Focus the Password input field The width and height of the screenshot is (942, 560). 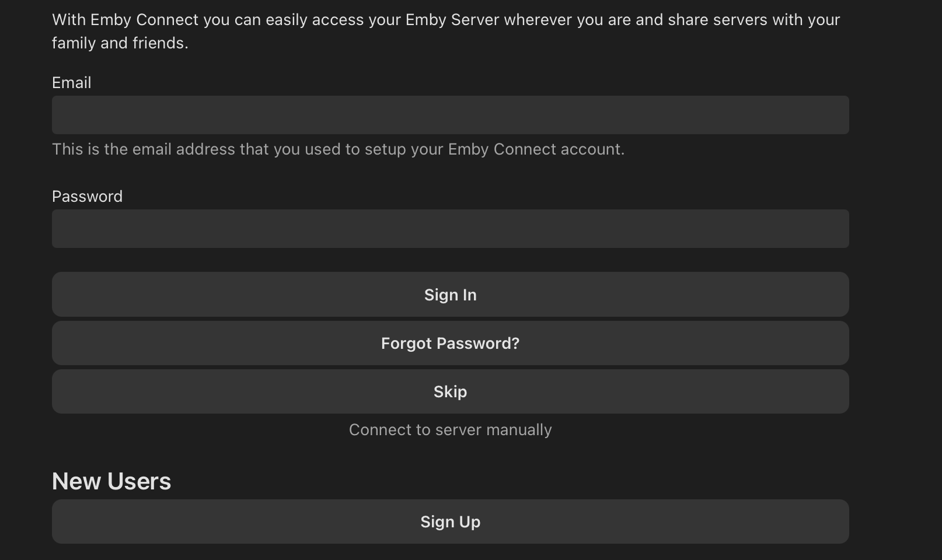click(450, 229)
